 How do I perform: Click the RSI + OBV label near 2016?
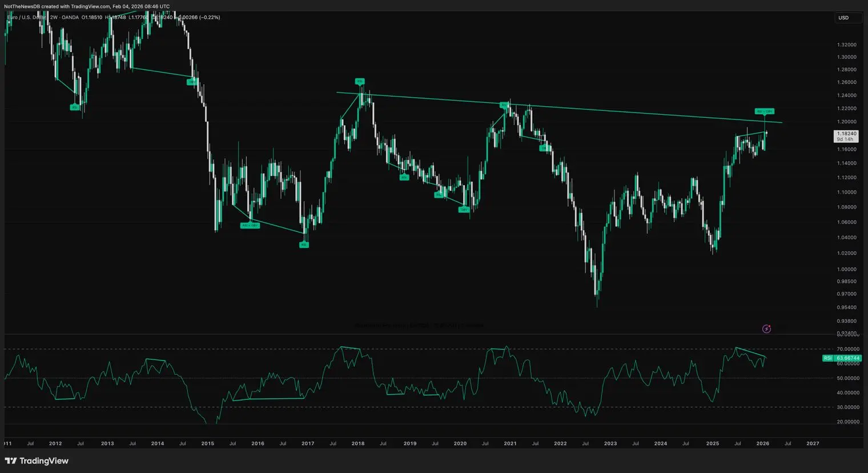click(x=250, y=226)
